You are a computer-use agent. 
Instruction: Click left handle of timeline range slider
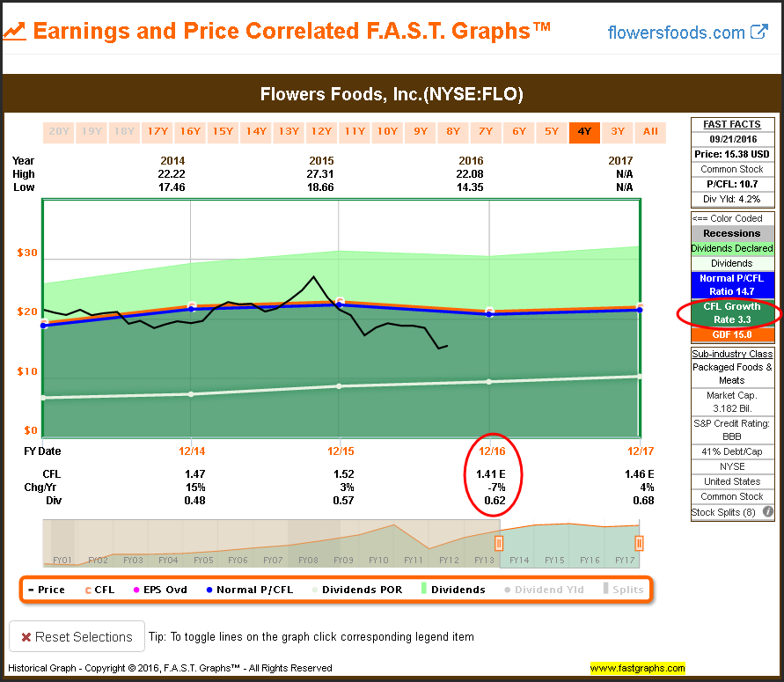coord(497,544)
